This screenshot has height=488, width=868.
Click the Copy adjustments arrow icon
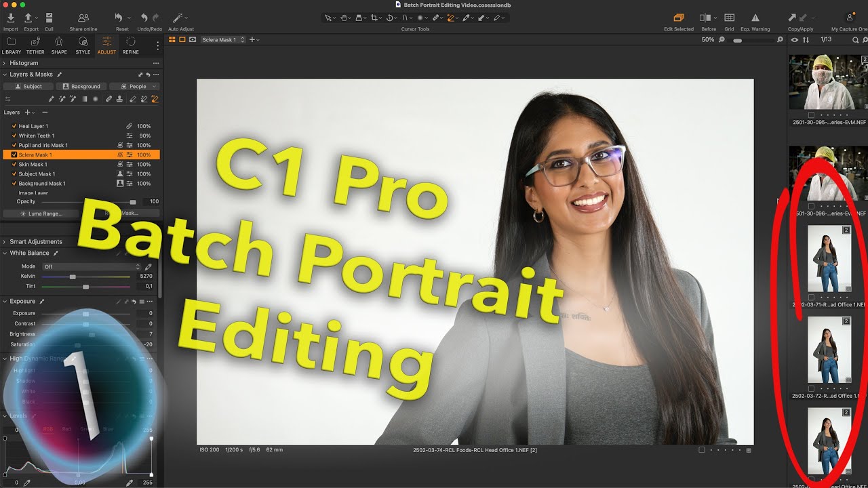[x=792, y=18]
